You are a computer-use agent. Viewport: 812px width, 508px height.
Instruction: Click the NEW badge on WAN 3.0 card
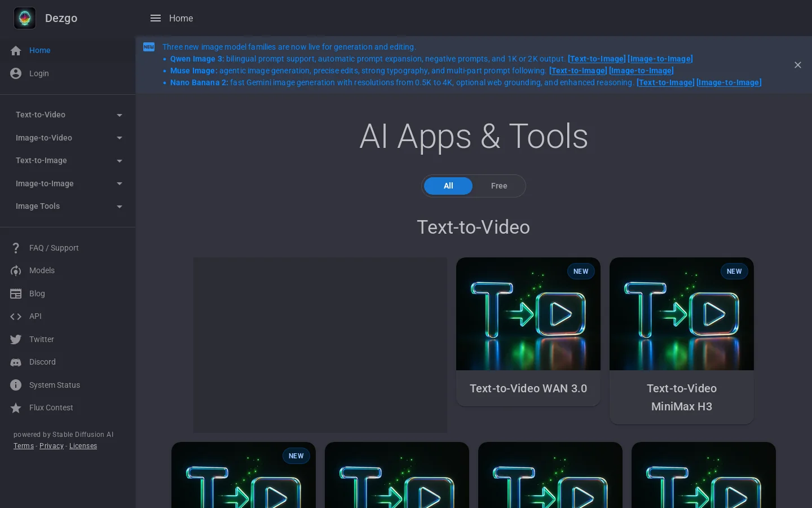point(581,271)
